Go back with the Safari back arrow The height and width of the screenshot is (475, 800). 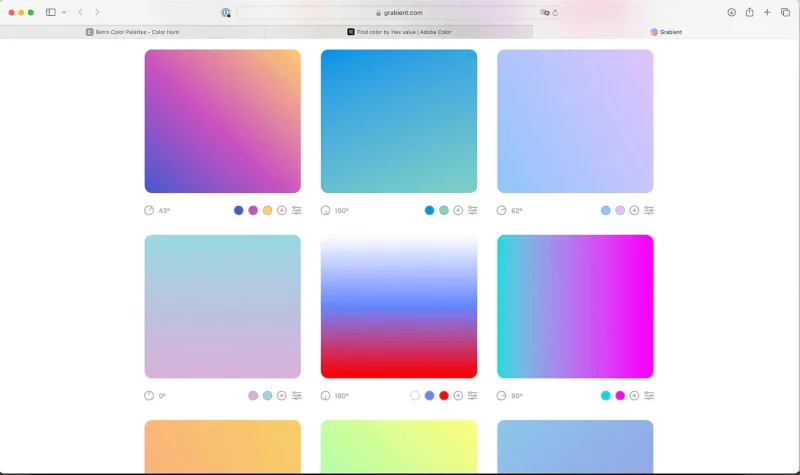point(80,12)
